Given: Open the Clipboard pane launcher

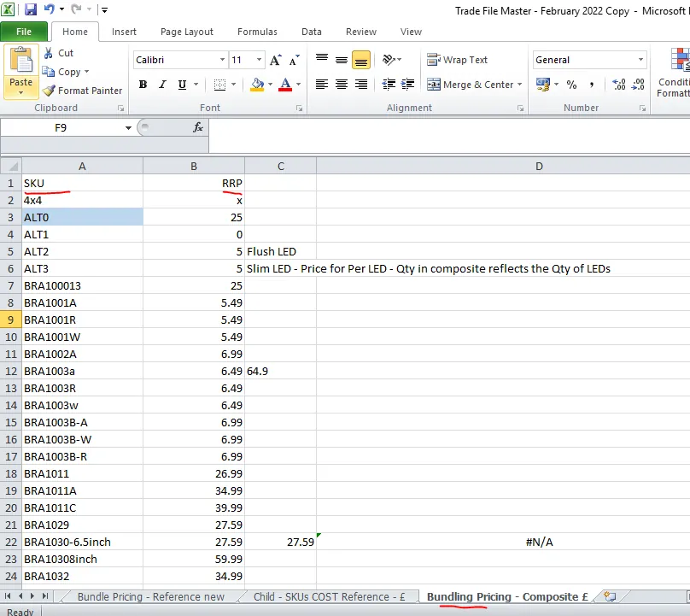Looking at the screenshot, I should coord(121,108).
